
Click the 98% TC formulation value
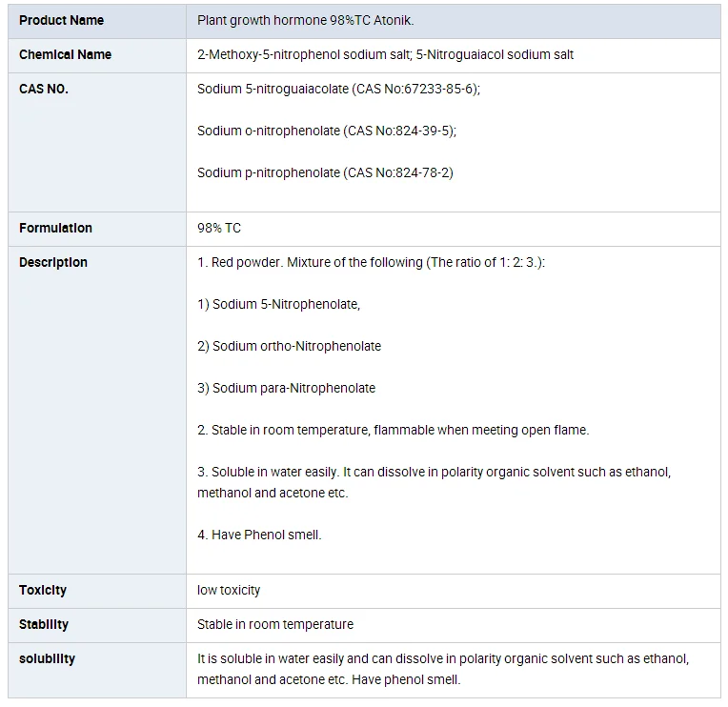[219, 228]
